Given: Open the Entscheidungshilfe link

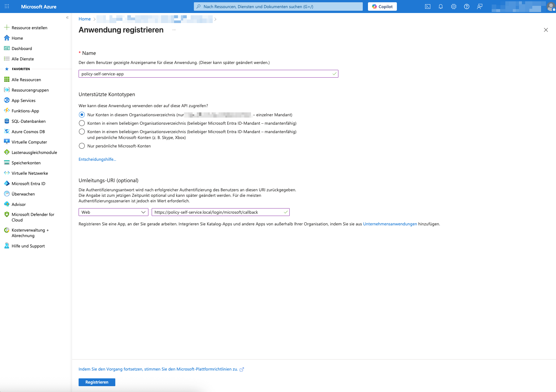Looking at the screenshot, I should 97,159.
